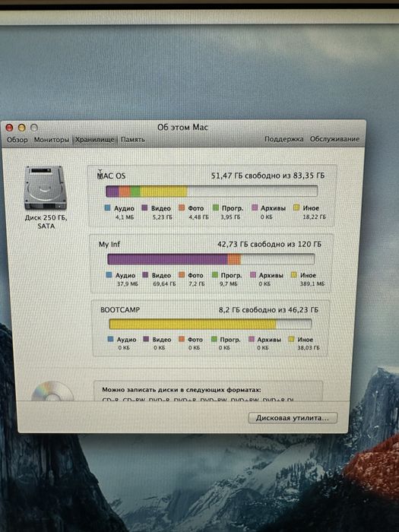Click the "51,47 ГБ свободно из 83,35 ГБ" text

(x=268, y=176)
